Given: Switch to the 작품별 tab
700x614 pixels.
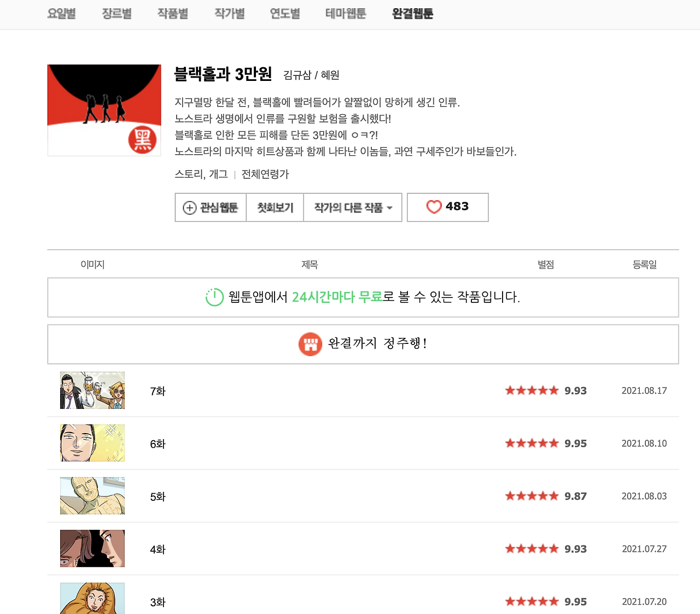Looking at the screenshot, I should (173, 14).
